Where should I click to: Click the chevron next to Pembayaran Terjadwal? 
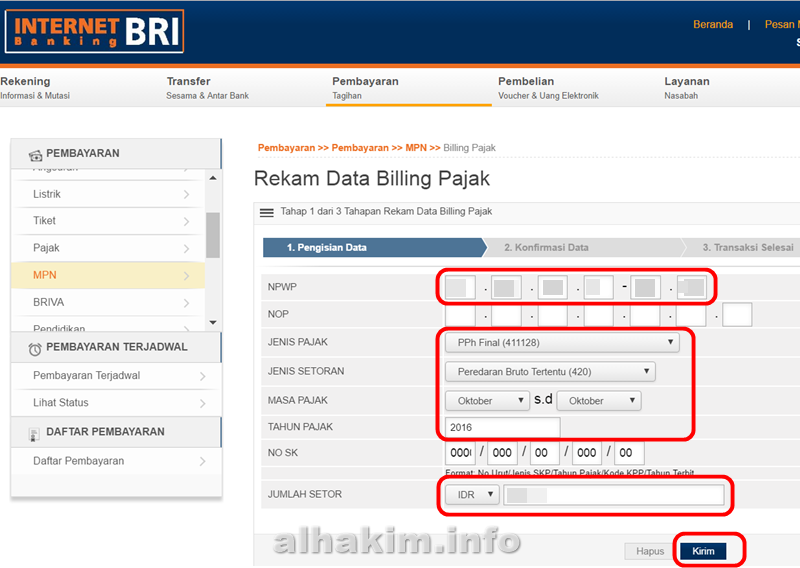[203, 376]
